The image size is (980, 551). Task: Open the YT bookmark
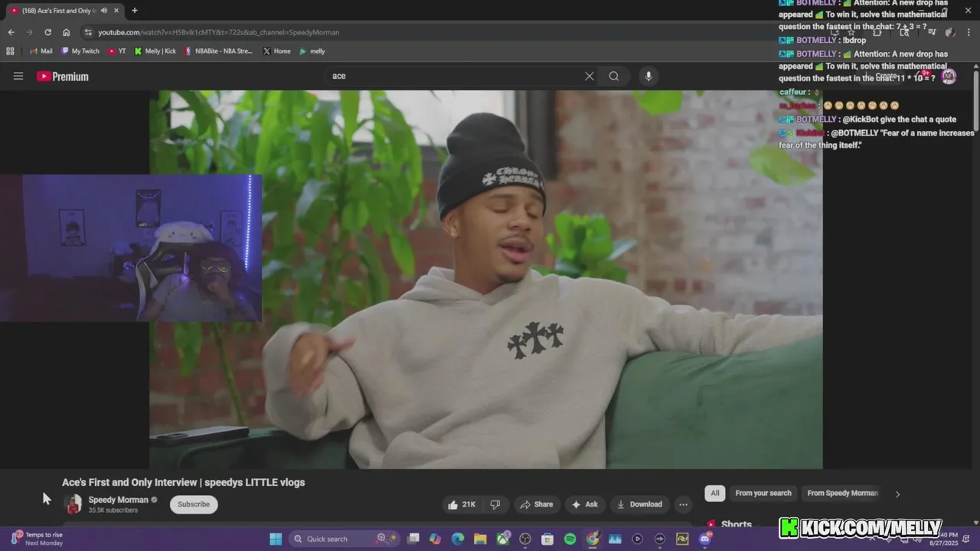tap(117, 51)
